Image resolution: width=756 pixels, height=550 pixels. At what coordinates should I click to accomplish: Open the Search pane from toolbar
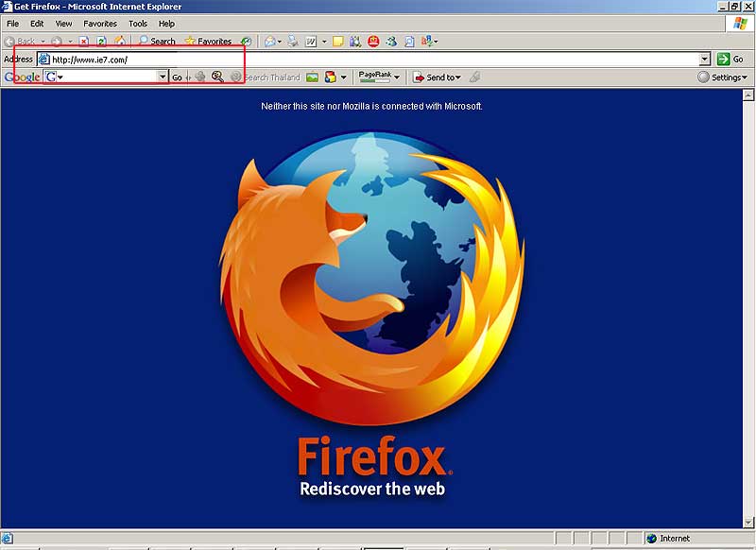pyautogui.click(x=157, y=42)
